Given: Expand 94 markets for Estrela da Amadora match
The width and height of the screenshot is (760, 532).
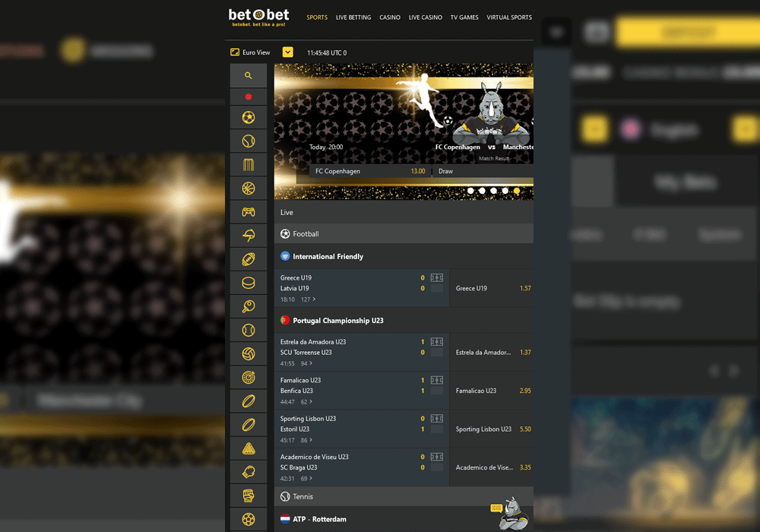Looking at the screenshot, I should pyautogui.click(x=307, y=363).
